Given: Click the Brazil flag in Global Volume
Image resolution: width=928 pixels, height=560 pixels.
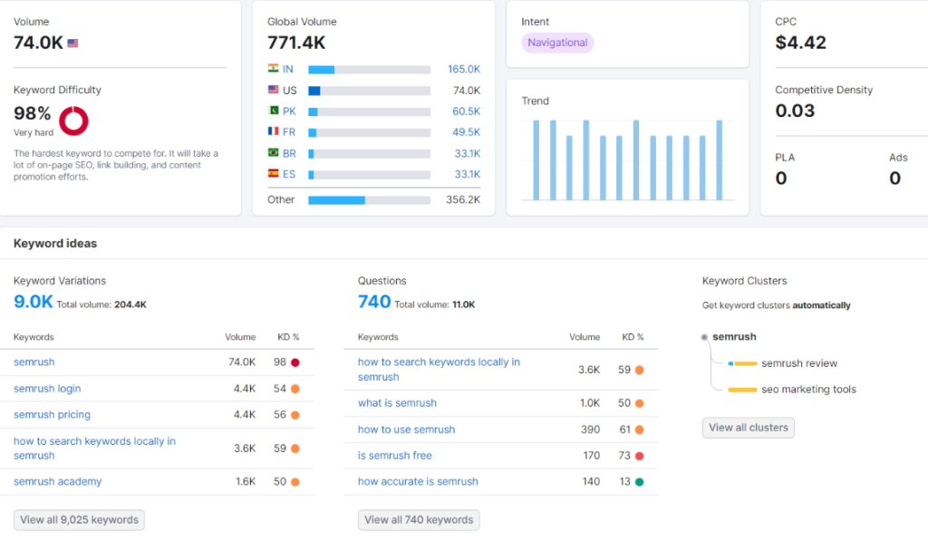Looking at the screenshot, I should point(271,152).
